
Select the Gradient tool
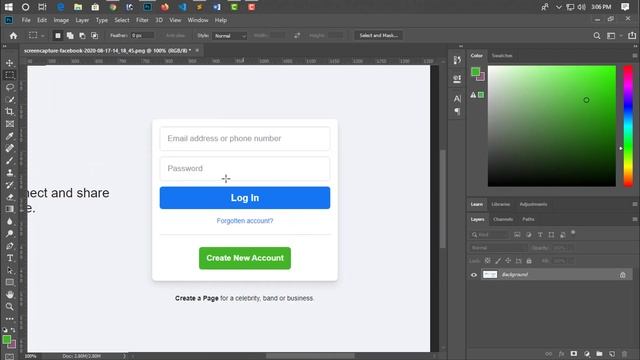(x=10, y=209)
